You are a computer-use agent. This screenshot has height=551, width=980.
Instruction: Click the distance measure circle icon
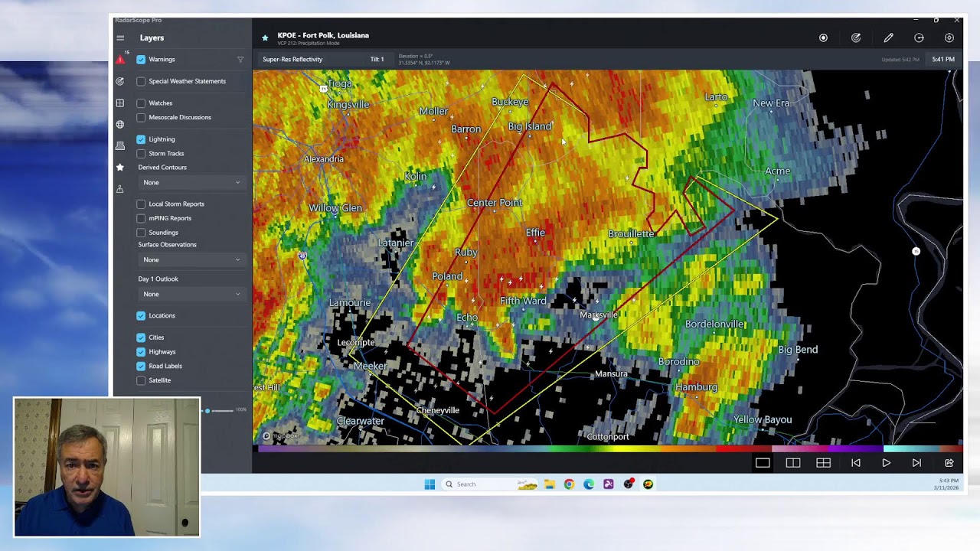tap(919, 37)
